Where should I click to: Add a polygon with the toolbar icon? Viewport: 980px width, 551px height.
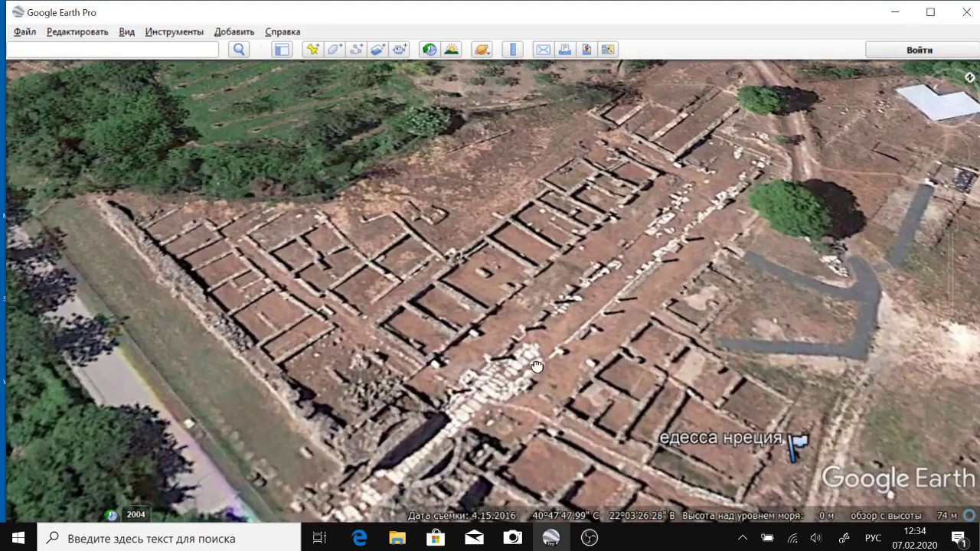[x=335, y=50]
